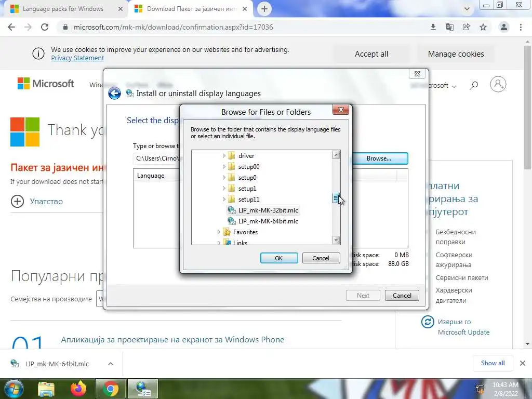
Task: Click the Language column header
Action: pyautogui.click(x=151, y=176)
